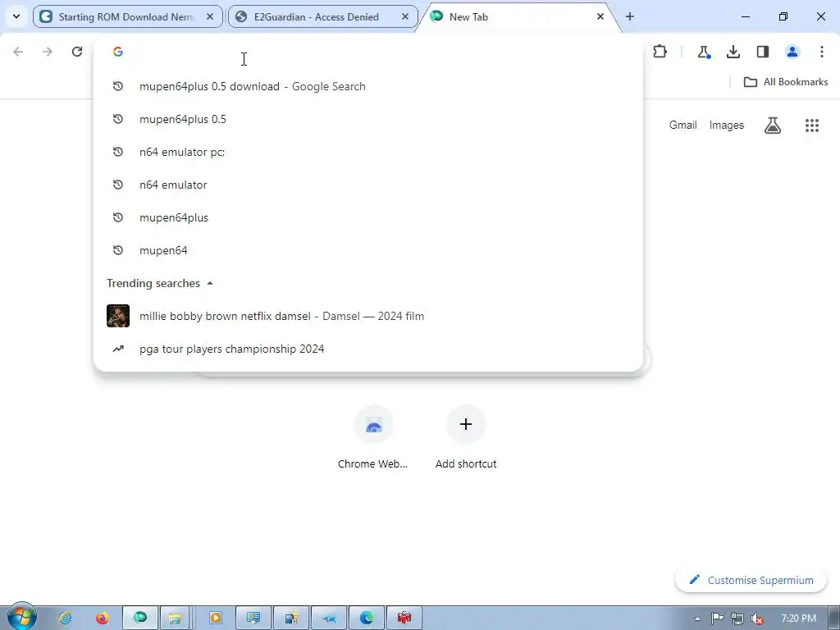
Task: Go back with the back arrow
Action: coord(18,52)
